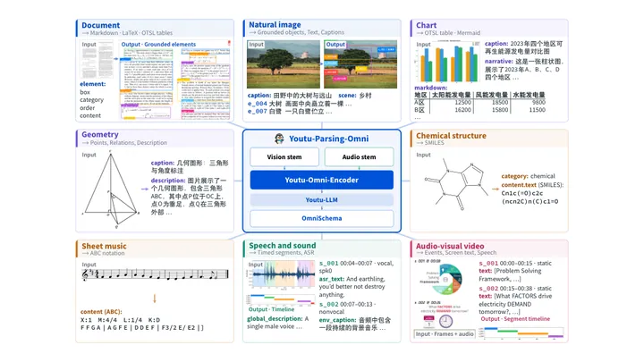The width and height of the screenshot is (644, 362).
Task: Click the sheet music staff image
Action: [x=156, y=274]
